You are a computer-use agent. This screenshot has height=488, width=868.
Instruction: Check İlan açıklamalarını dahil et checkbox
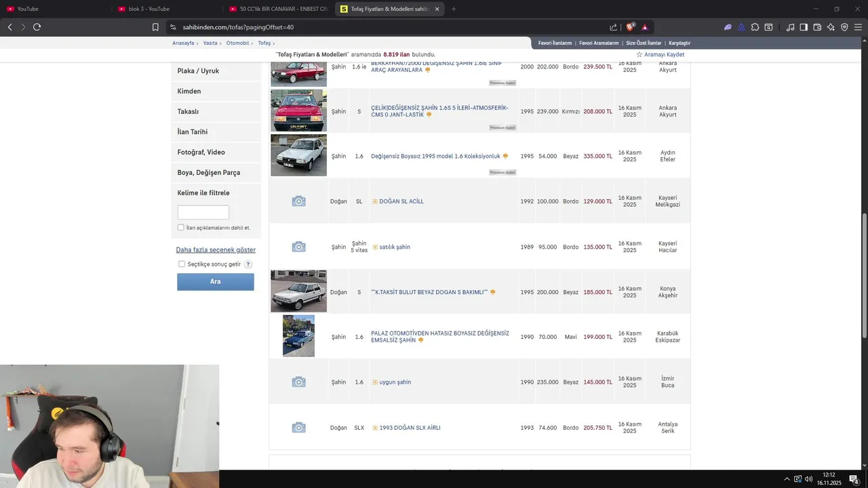(181, 228)
